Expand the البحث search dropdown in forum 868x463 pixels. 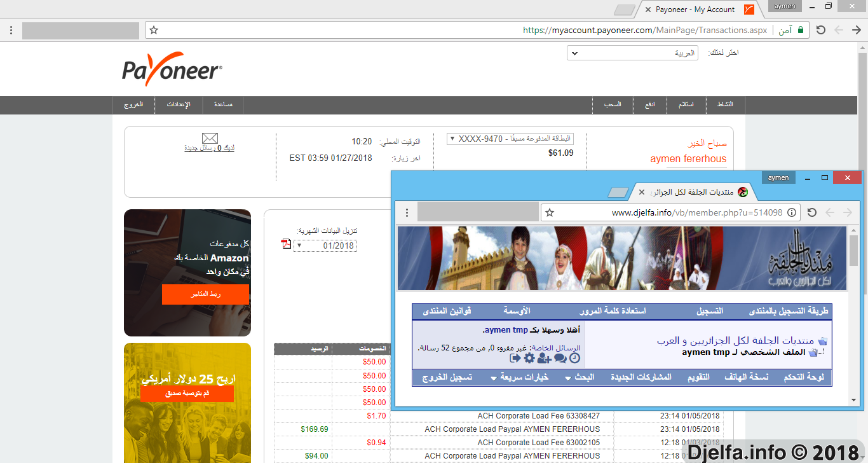579,377
